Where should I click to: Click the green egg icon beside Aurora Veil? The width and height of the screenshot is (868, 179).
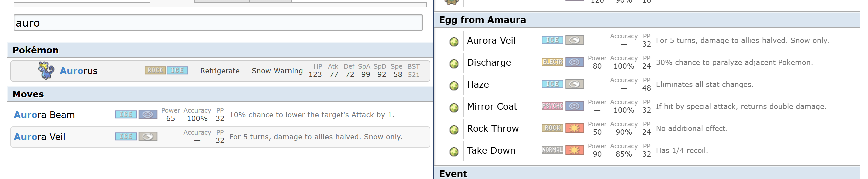[x=454, y=42]
